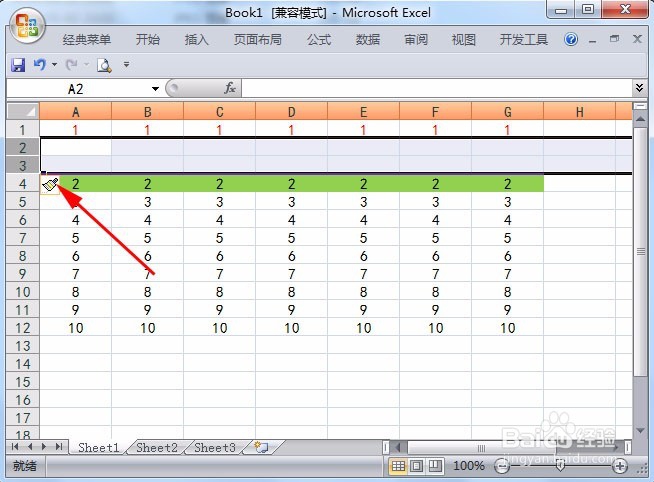
Task: Close the workbook with inner X
Action: (637, 39)
